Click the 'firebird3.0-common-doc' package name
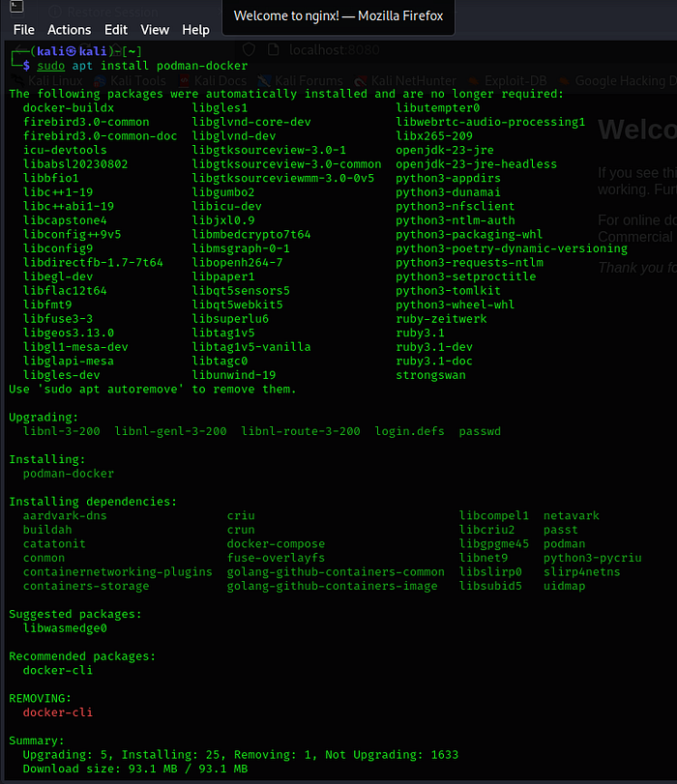This screenshot has width=677, height=784. pyautogui.click(x=100, y=136)
